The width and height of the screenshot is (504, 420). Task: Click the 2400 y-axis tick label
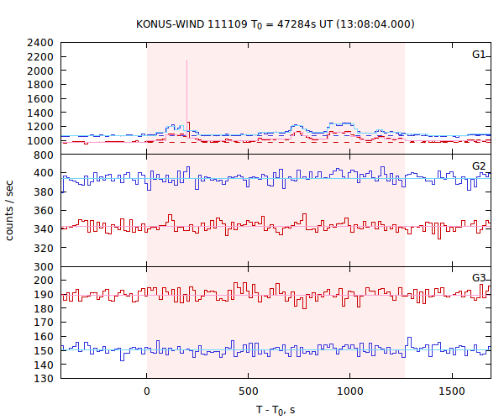point(40,42)
